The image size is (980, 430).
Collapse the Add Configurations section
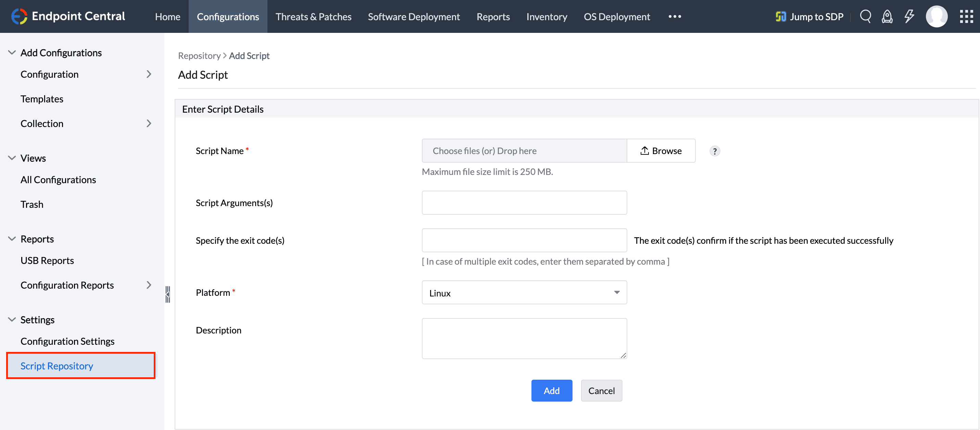(12, 52)
